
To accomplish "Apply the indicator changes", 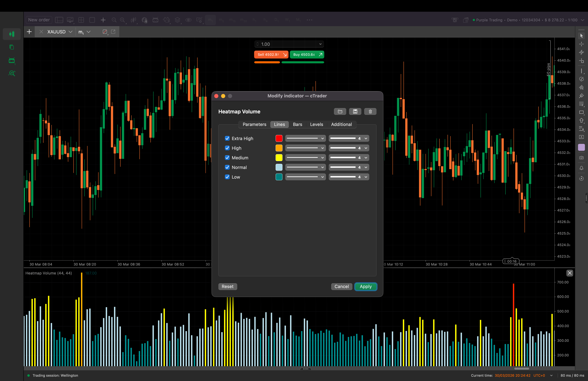I will coord(366,287).
